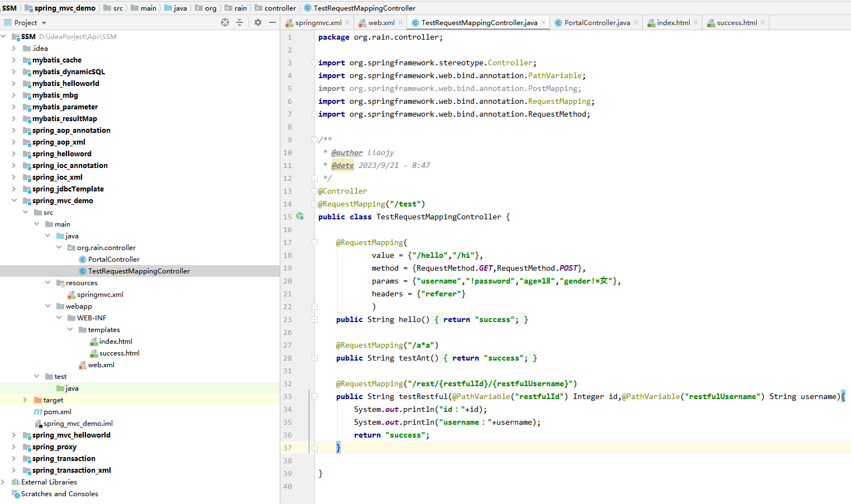Close the success.html editor tab
The image size is (851, 504).
[763, 23]
